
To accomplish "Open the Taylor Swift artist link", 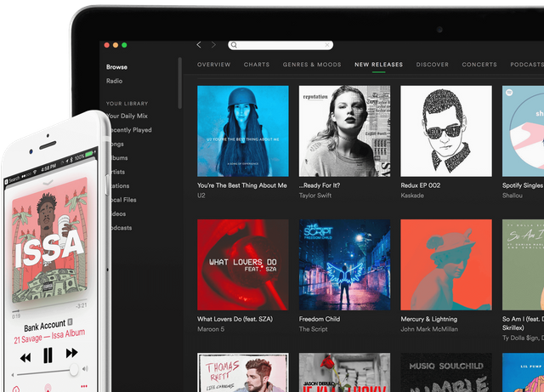I will point(315,196).
